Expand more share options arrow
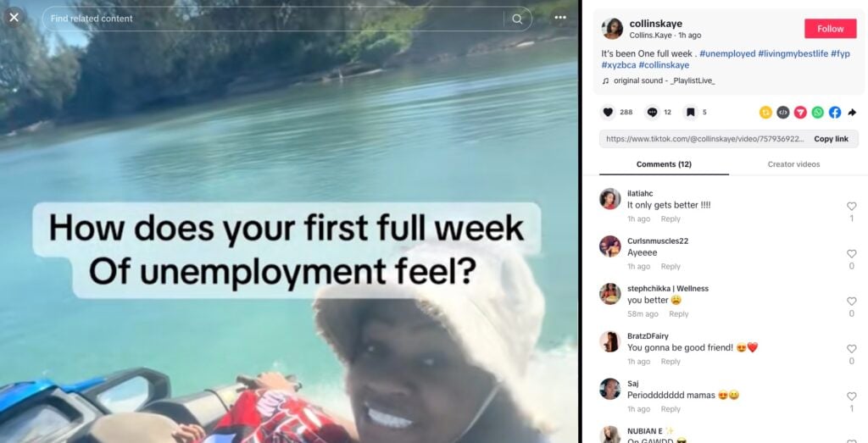This screenshot has width=868, height=443. coord(852,113)
